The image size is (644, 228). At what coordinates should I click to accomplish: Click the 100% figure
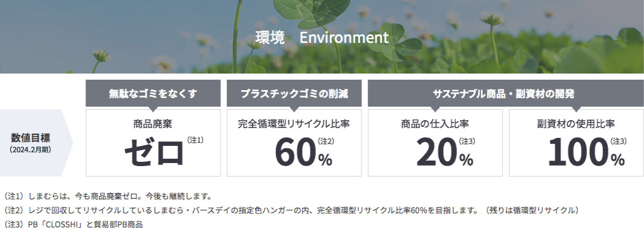(586, 153)
